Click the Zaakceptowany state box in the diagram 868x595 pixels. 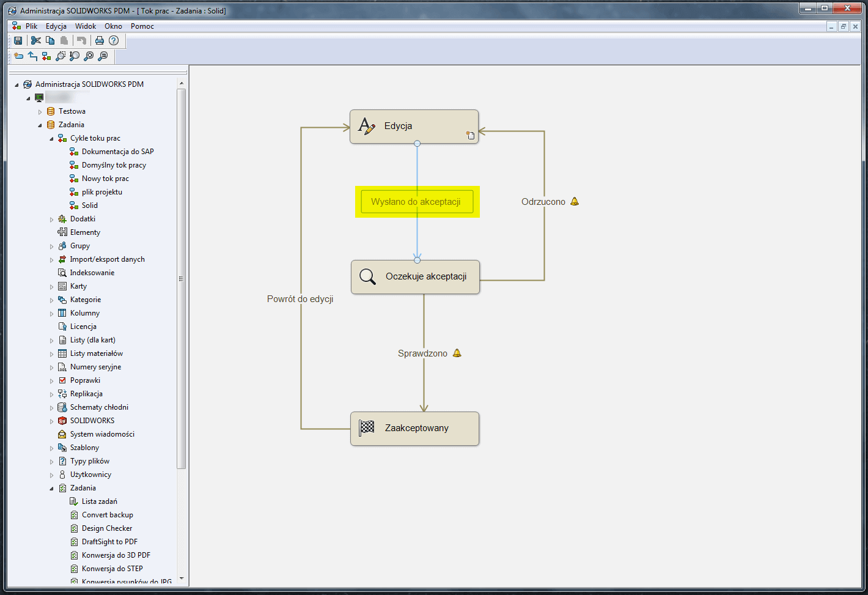[x=414, y=428]
